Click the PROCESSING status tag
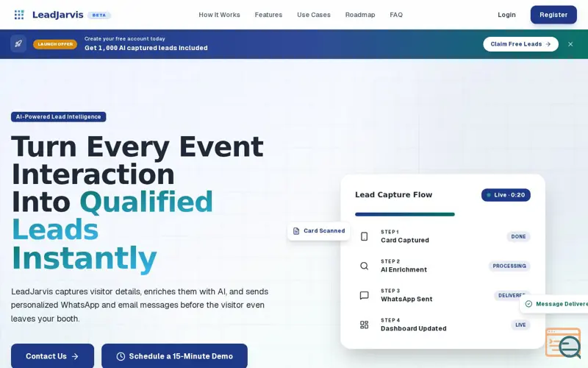Viewport: 588px width, 368px height. [509, 266]
